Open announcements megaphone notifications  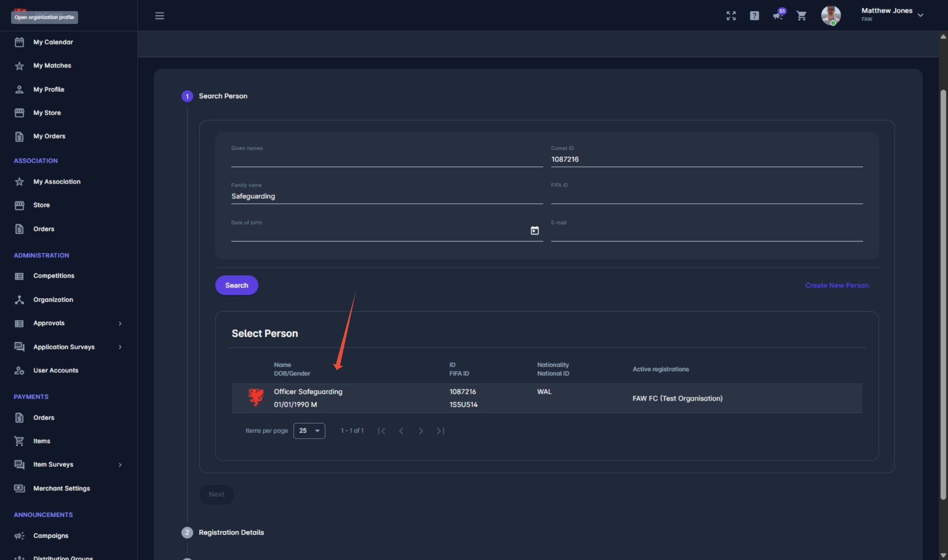pyautogui.click(x=778, y=15)
